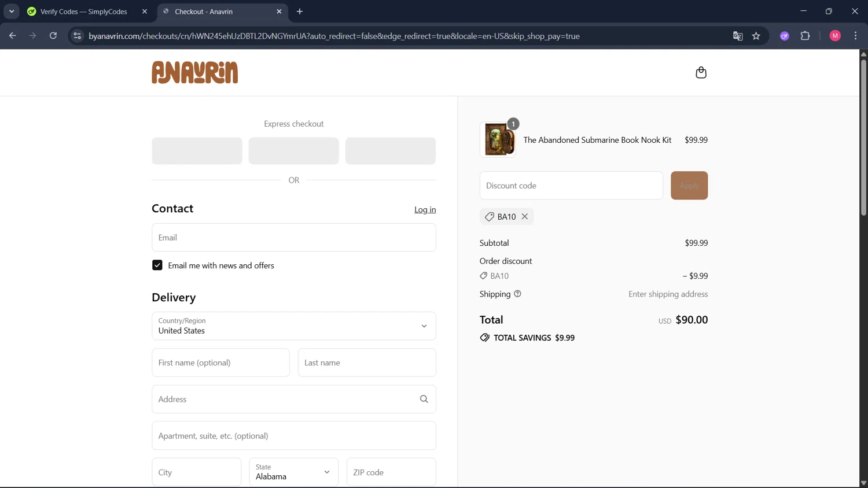This screenshot has height=488, width=868.
Task: Click the product name The Abandoned Submarine Book Nook Kit
Action: coord(597,140)
